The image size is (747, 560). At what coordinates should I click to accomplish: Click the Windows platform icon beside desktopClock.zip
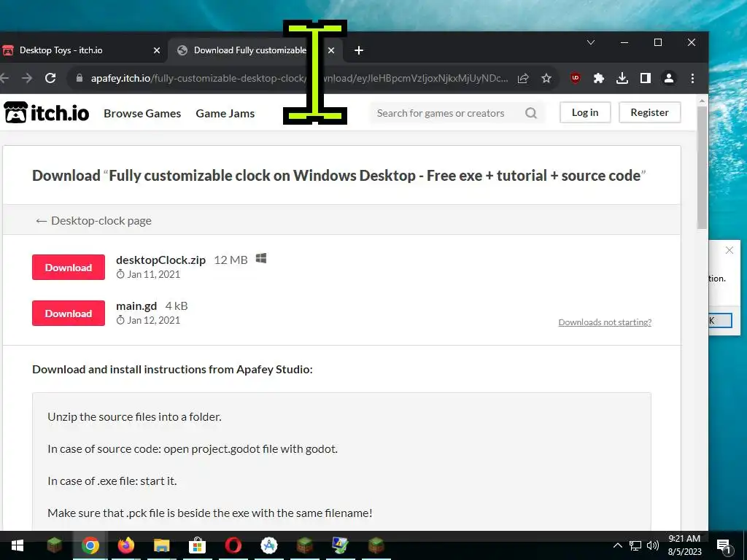(x=261, y=259)
